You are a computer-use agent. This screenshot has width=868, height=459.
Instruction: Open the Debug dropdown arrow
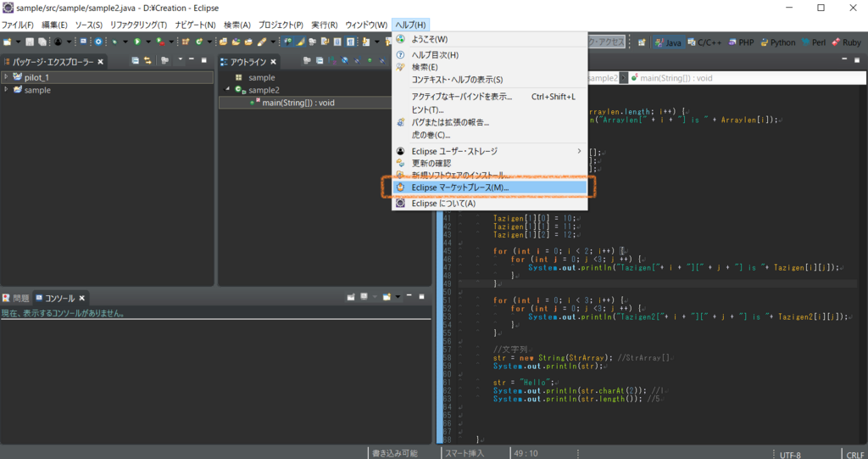(125, 42)
